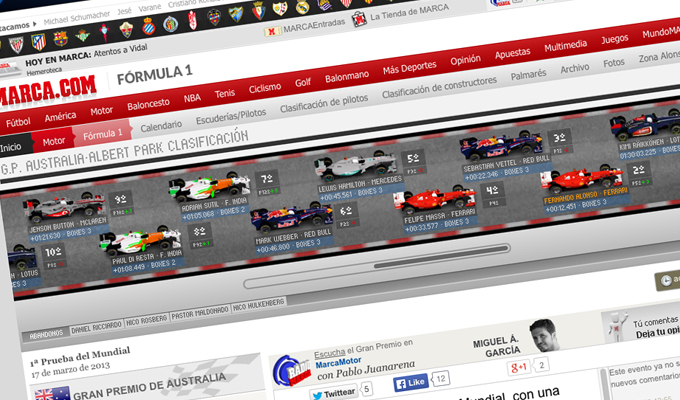The image size is (680, 400).
Task: Select the FC Barcelona crest
Action: click(61, 39)
